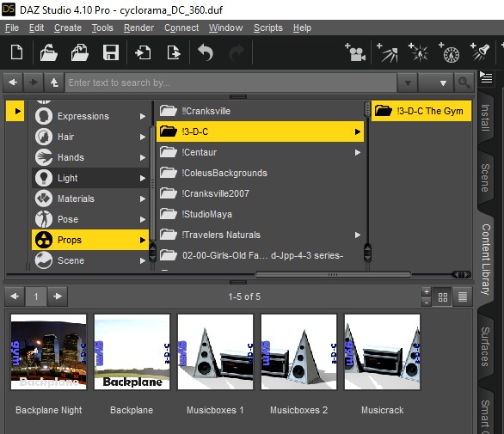Open the Render menu
The height and width of the screenshot is (434, 504).
pyautogui.click(x=138, y=28)
